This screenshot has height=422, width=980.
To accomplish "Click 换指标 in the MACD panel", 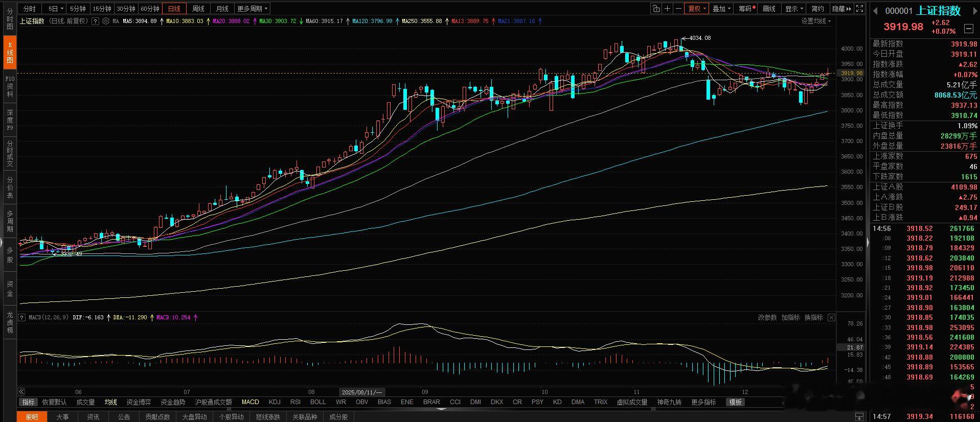I will click(813, 317).
